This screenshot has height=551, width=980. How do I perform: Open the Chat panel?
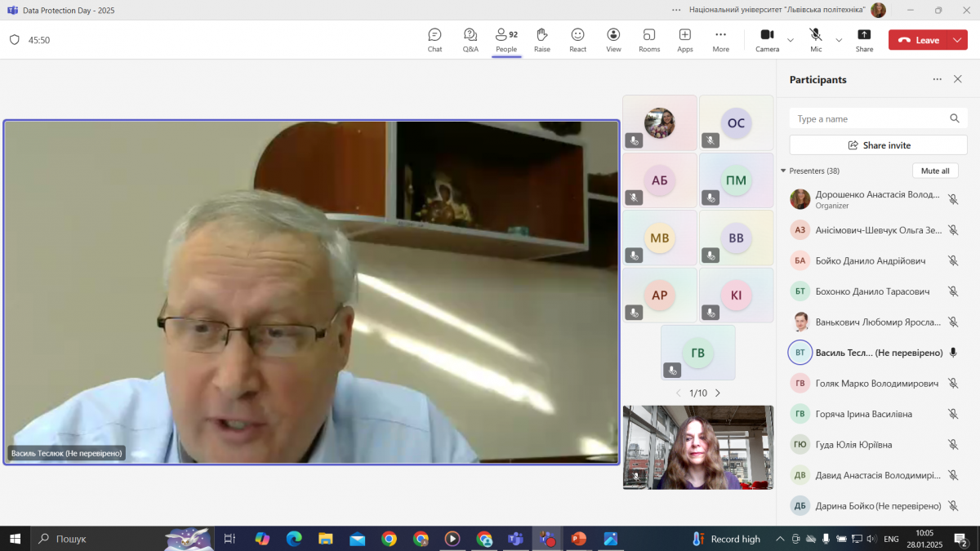[434, 39]
